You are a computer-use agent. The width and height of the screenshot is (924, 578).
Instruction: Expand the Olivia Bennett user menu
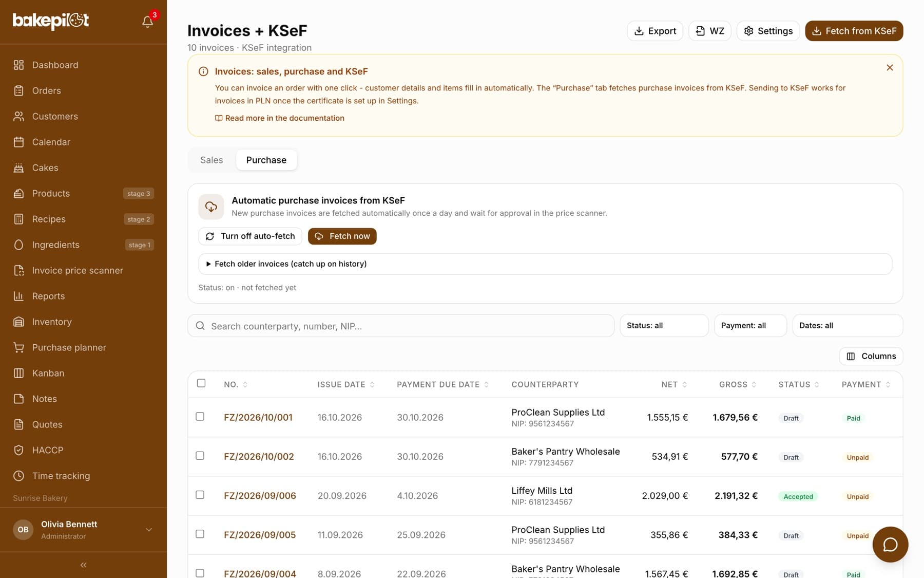click(83, 530)
